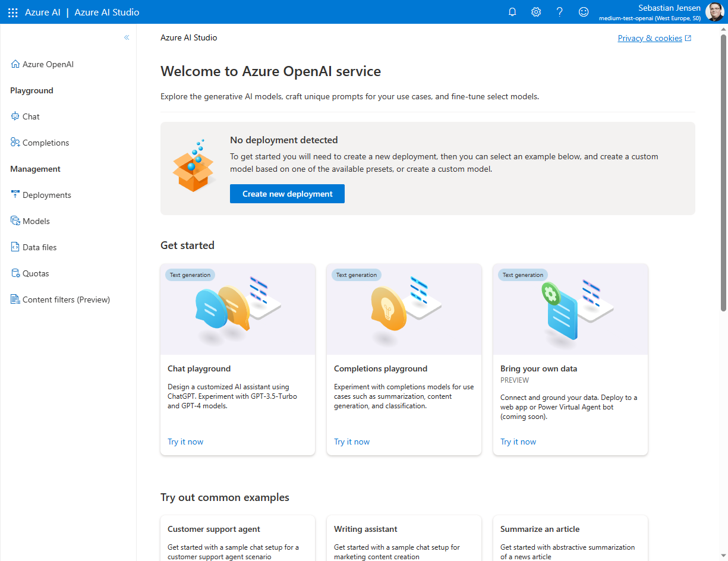Click the Data files sidebar icon
Screen dimensions: 728x561
pyautogui.click(x=15, y=247)
